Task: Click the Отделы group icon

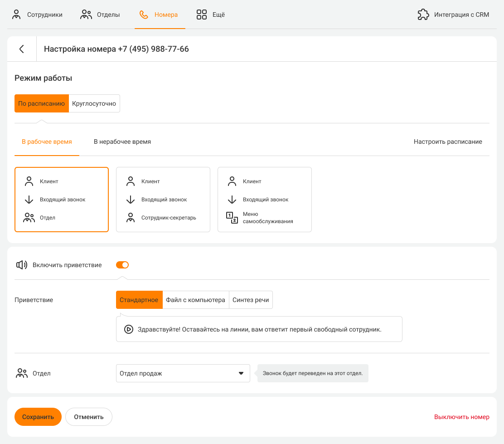Action: click(86, 15)
